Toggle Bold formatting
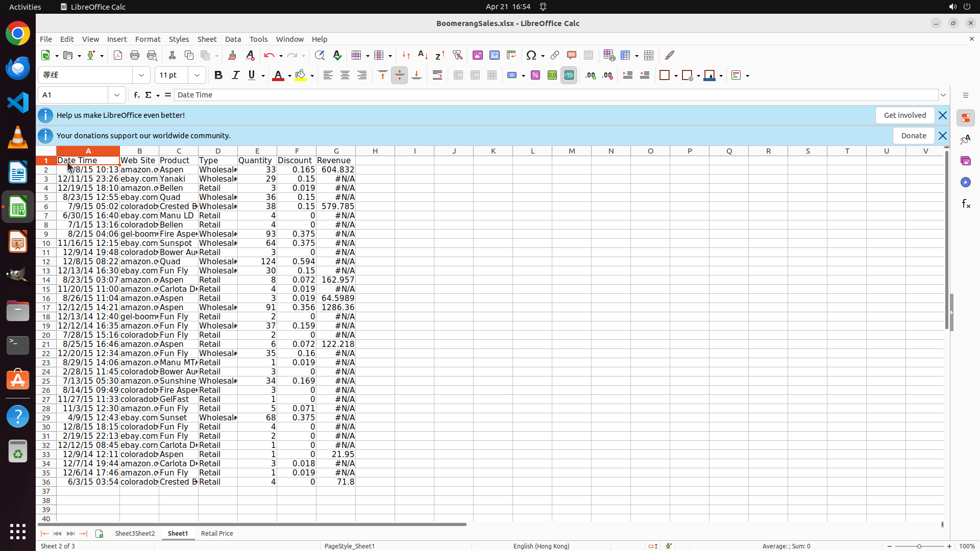Image resolution: width=980 pixels, height=551 pixels. coord(218,76)
